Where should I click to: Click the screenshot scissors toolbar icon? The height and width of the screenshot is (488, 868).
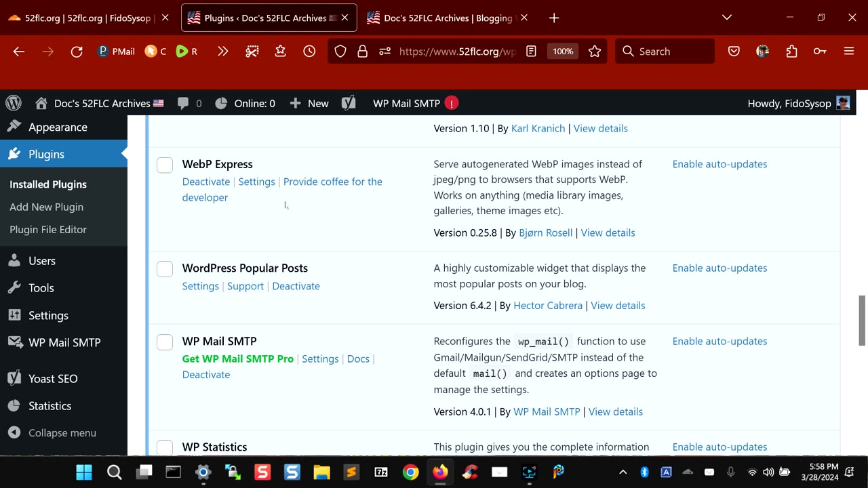[x=252, y=52]
